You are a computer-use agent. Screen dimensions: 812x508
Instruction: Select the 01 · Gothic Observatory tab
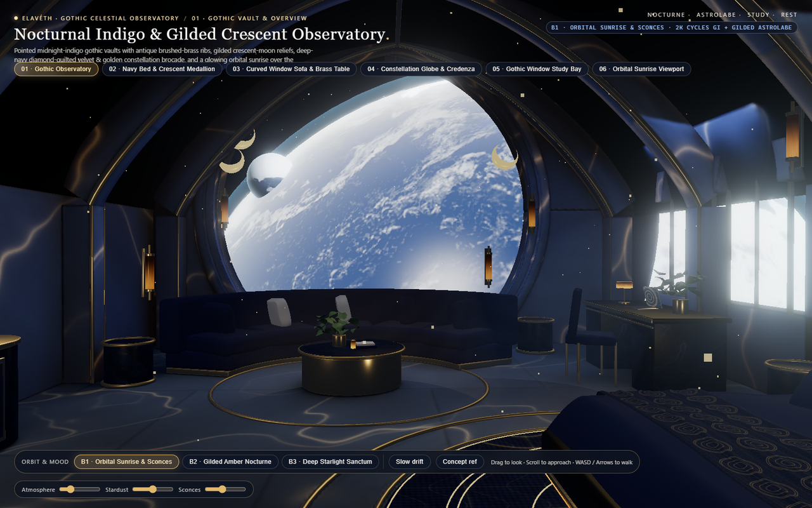click(x=56, y=69)
